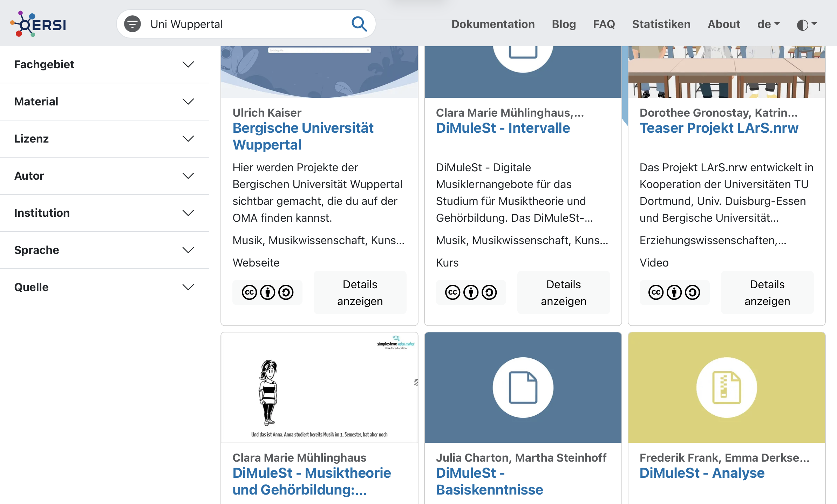The image size is (837, 504).
Task: Show details for DiMuleSt - Intervalle
Action: pyautogui.click(x=564, y=292)
